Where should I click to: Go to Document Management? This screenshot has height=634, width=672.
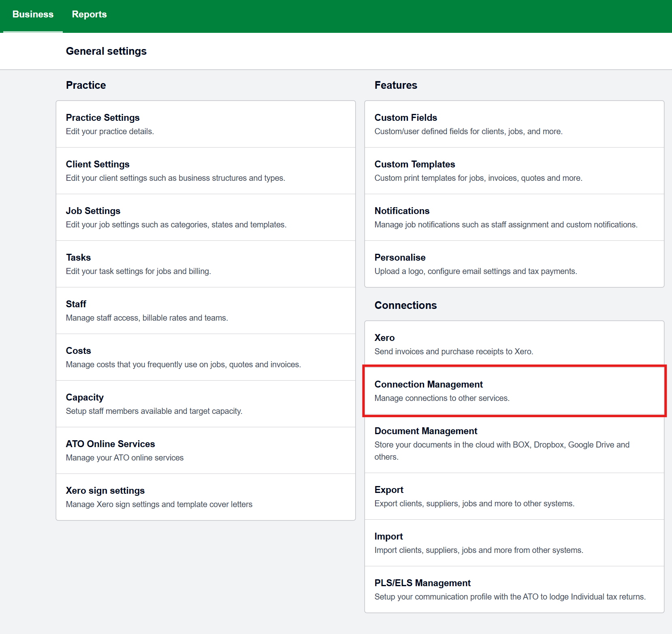pyautogui.click(x=426, y=431)
